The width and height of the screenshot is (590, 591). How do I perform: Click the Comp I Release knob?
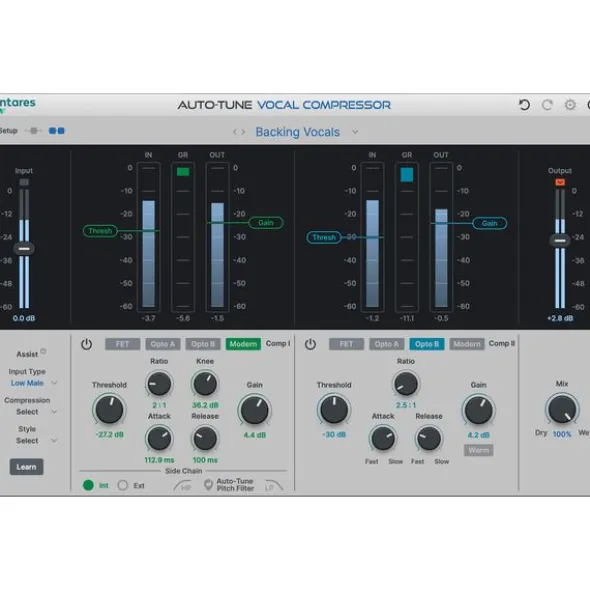coord(205,438)
